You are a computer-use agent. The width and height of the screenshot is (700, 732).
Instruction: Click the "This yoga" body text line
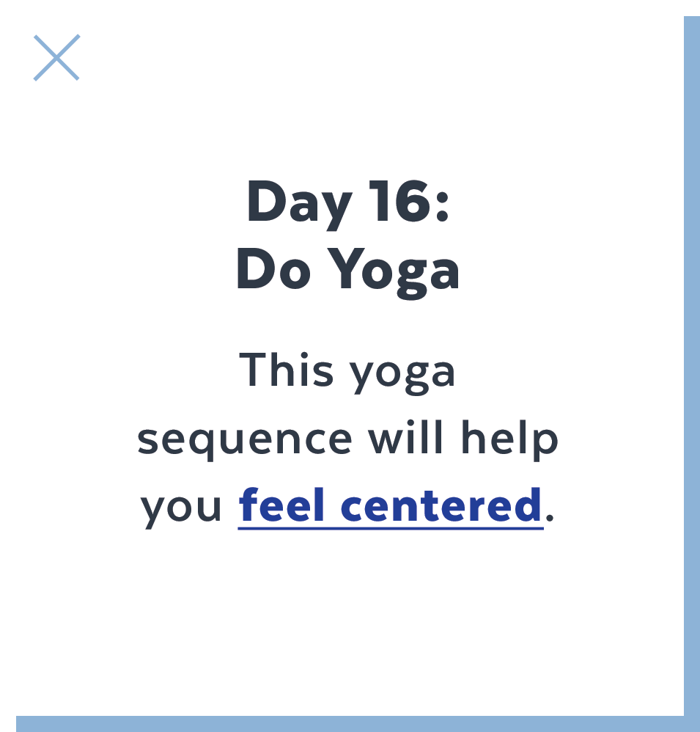[347, 373]
